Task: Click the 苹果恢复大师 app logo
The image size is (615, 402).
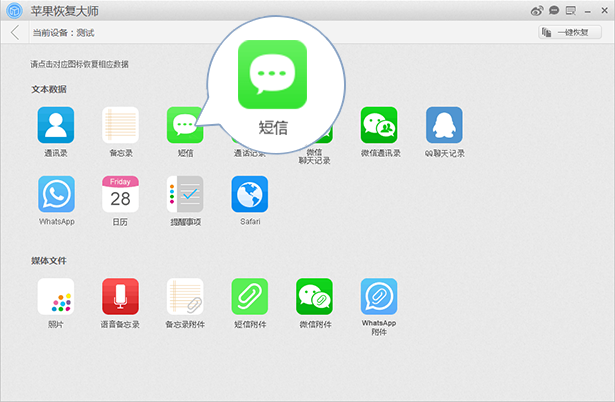Action: 15,11
